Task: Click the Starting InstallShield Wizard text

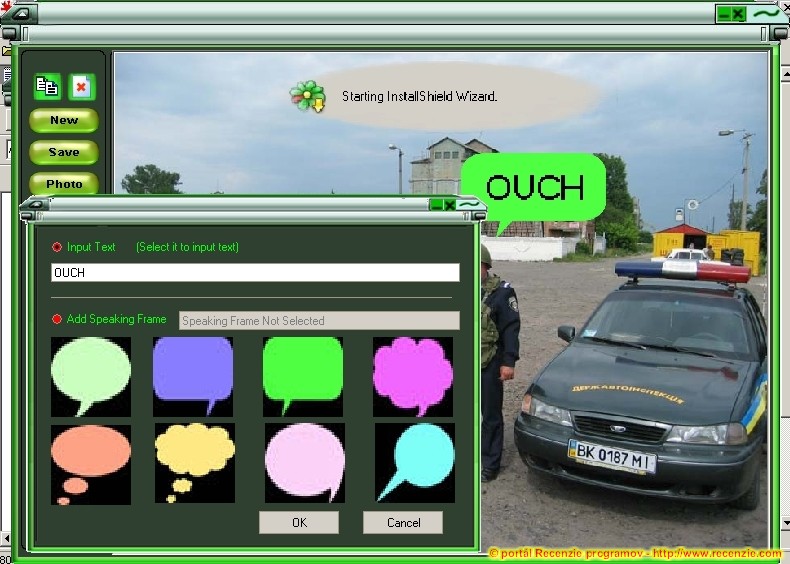Action: pyautogui.click(x=419, y=96)
